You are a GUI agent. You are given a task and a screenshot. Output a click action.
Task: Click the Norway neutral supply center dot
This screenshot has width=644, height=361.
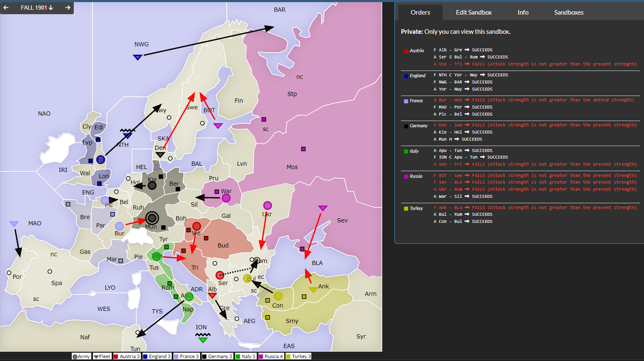click(169, 118)
